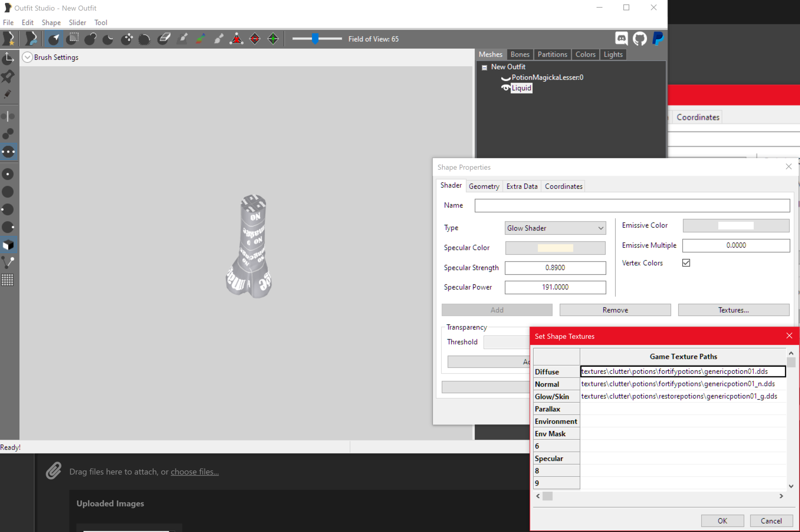Select the Deflate brush tool
The width and height of the screenshot is (800, 532).
point(108,39)
